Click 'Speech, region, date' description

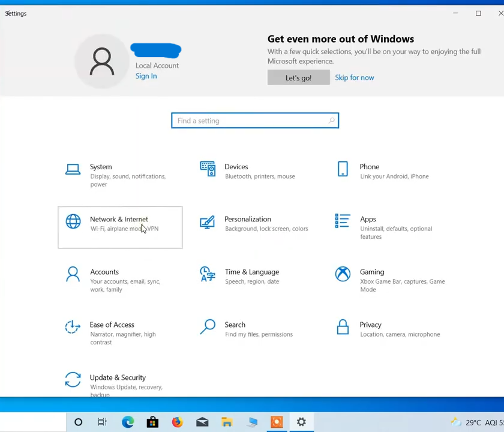point(252,281)
